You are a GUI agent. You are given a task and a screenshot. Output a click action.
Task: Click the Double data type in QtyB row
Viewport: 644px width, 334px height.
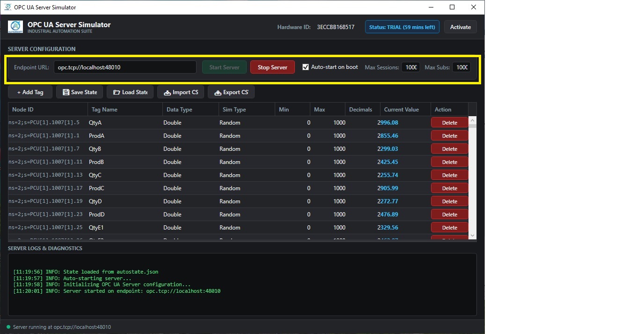pyautogui.click(x=172, y=149)
